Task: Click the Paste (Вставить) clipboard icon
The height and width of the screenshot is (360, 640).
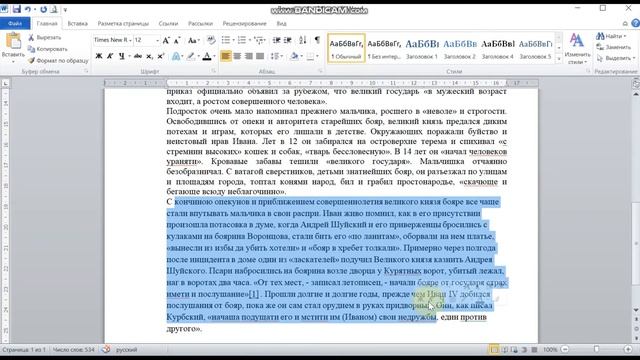Action: click(13, 41)
